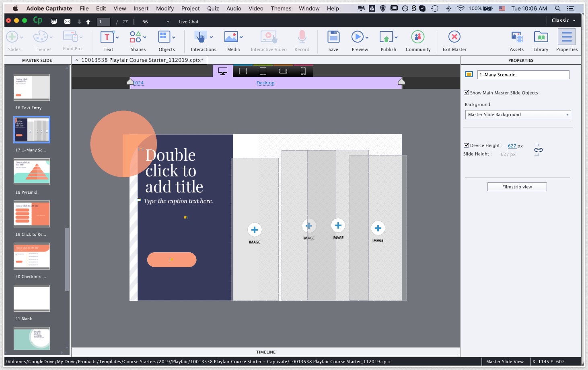Toggle the Device Height checkbox
Image resolution: width=588 pixels, height=370 pixels.
coord(467,145)
